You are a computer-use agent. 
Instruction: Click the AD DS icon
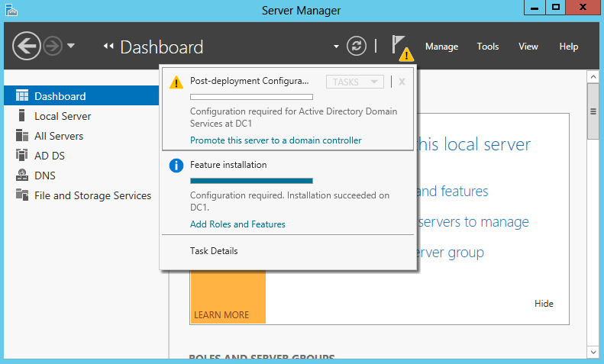pyautogui.click(x=22, y=155)
